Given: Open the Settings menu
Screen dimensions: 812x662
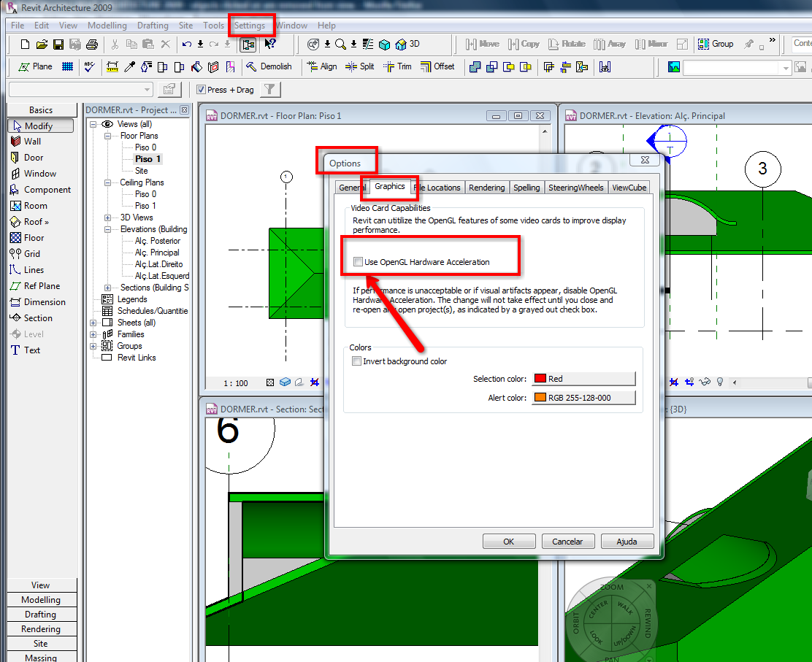Looking at the screenshot, I should point(250,26).
